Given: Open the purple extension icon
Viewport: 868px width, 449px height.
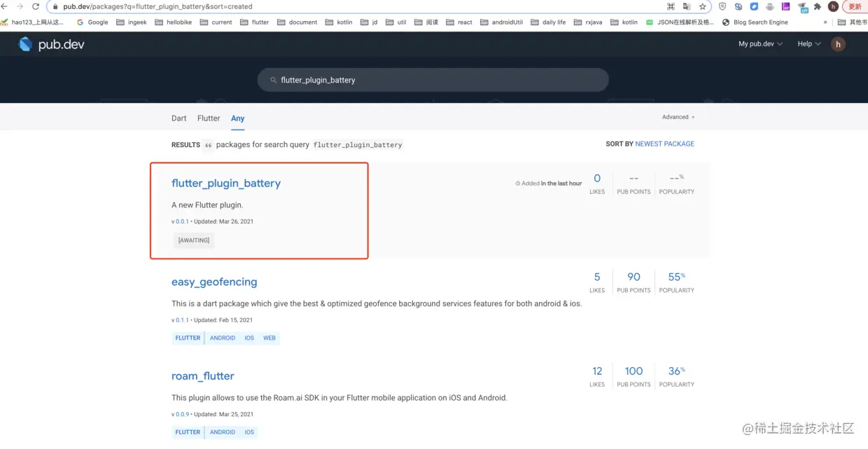Looking at the screenshot, I should [x=785, y=6].
